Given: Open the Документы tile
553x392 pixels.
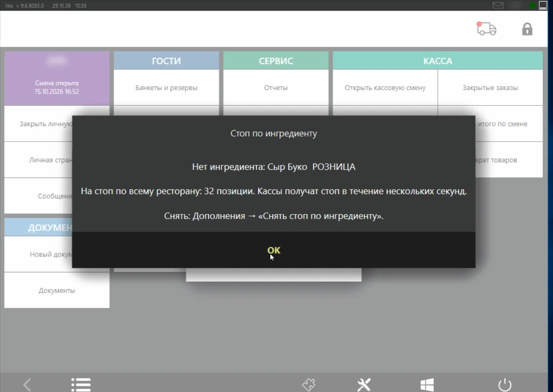Looking at the screenshot, I should [57, 290].
